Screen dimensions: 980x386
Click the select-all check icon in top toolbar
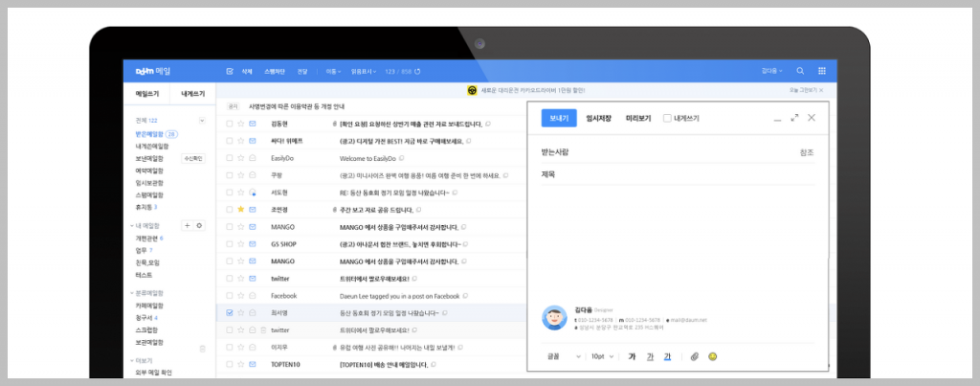(230, 71)
